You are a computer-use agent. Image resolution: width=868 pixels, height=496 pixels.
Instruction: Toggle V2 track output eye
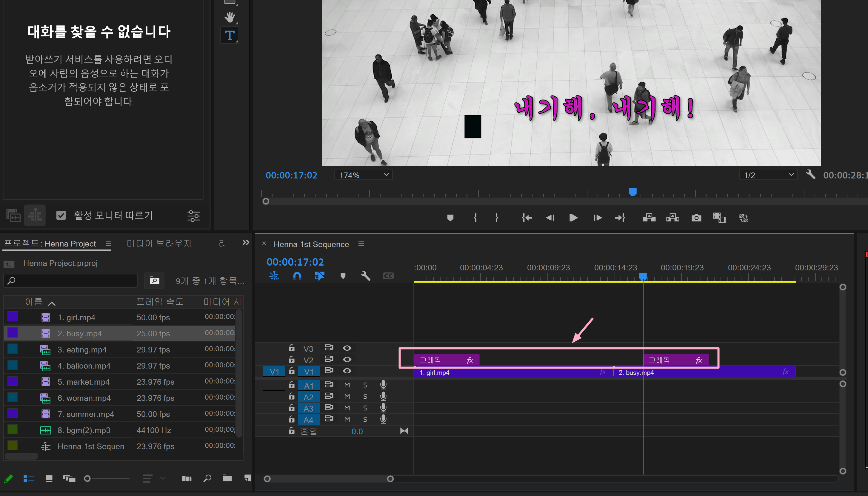click(347, 360)
